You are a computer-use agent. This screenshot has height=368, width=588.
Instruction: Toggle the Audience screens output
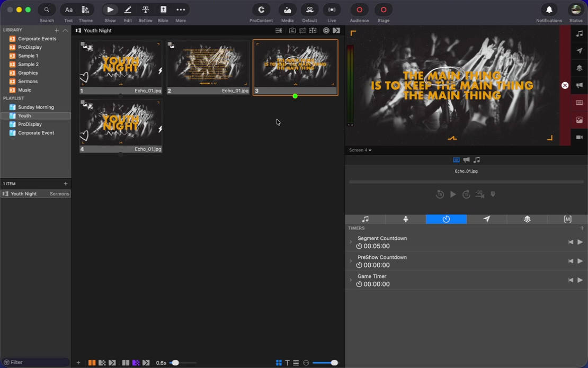[359, 10]
